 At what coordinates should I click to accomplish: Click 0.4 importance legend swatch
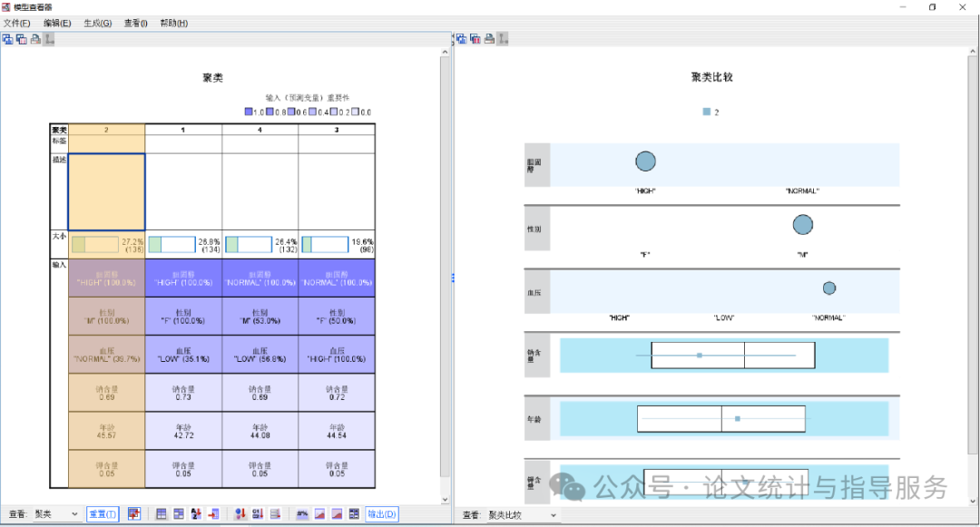(312, 112)
